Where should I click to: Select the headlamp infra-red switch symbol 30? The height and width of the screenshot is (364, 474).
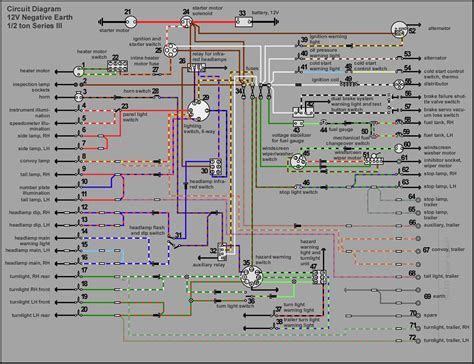[216, 167]
